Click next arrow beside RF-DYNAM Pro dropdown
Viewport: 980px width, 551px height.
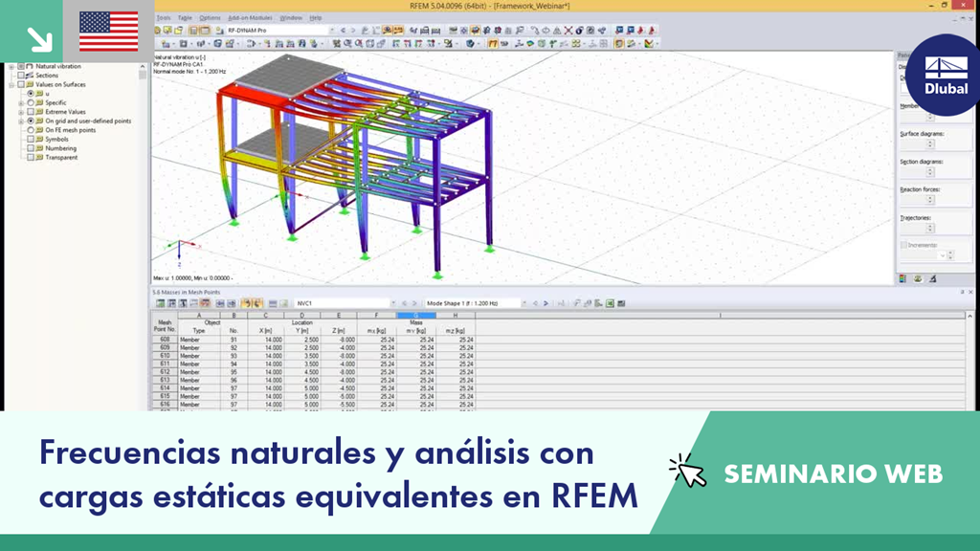tap(353, 30)
